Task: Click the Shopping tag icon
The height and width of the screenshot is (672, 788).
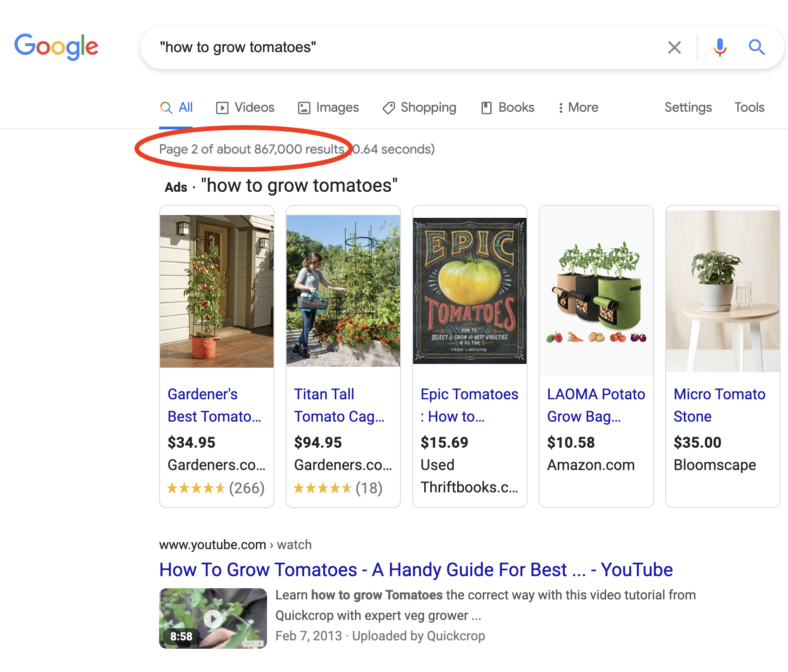Action: pos(388,108)
